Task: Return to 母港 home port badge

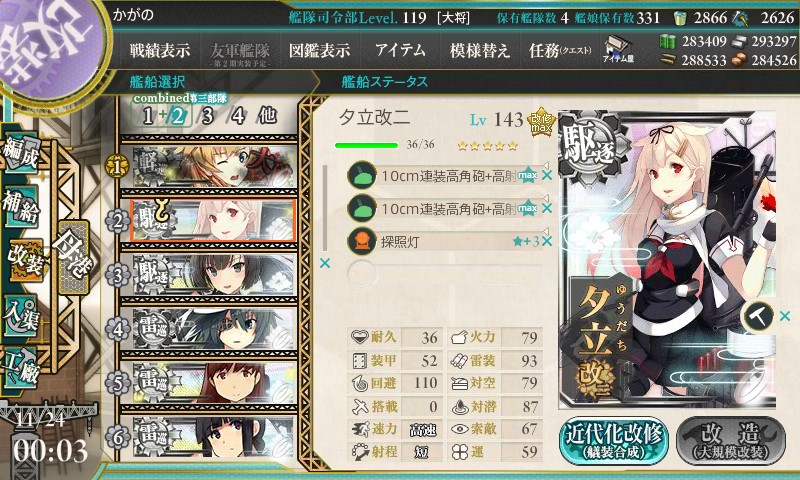Action: tap(73, 258)
